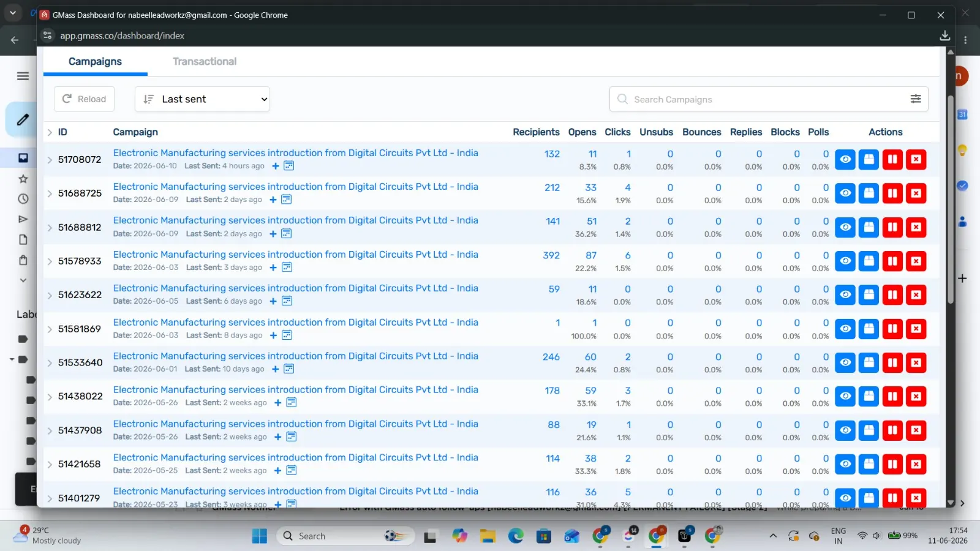Expand campaign row 51688812
Image resolution: width=980 pixels, height=551 pixels.
click(x=50, y=228)
